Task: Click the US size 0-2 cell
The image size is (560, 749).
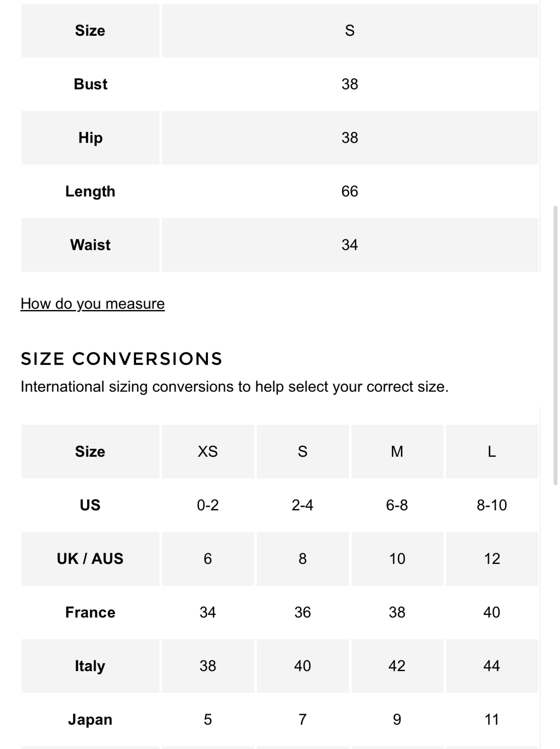Action: (x=208, y=505)
